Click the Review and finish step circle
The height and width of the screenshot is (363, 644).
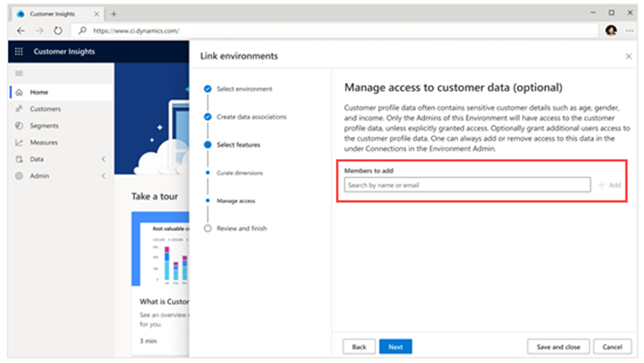(208, 229)
